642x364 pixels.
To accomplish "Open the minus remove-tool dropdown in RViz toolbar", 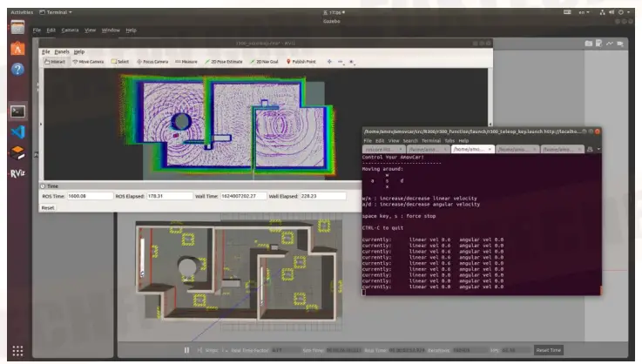I will (x=341, y=62).
